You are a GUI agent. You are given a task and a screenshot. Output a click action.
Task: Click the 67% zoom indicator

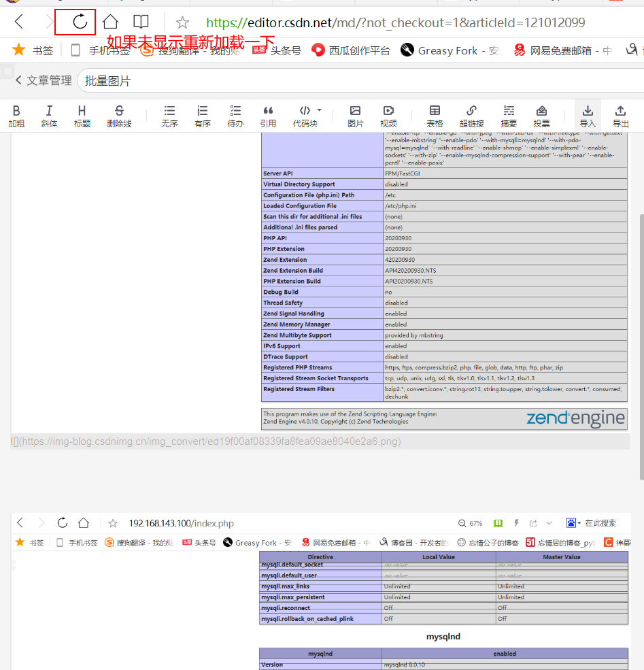[x=470, y=524]
